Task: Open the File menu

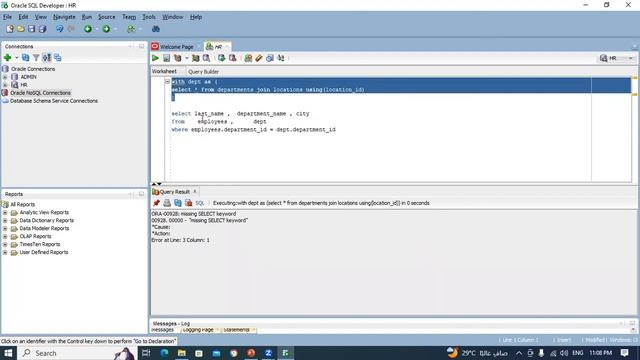Action: point(7,17)
